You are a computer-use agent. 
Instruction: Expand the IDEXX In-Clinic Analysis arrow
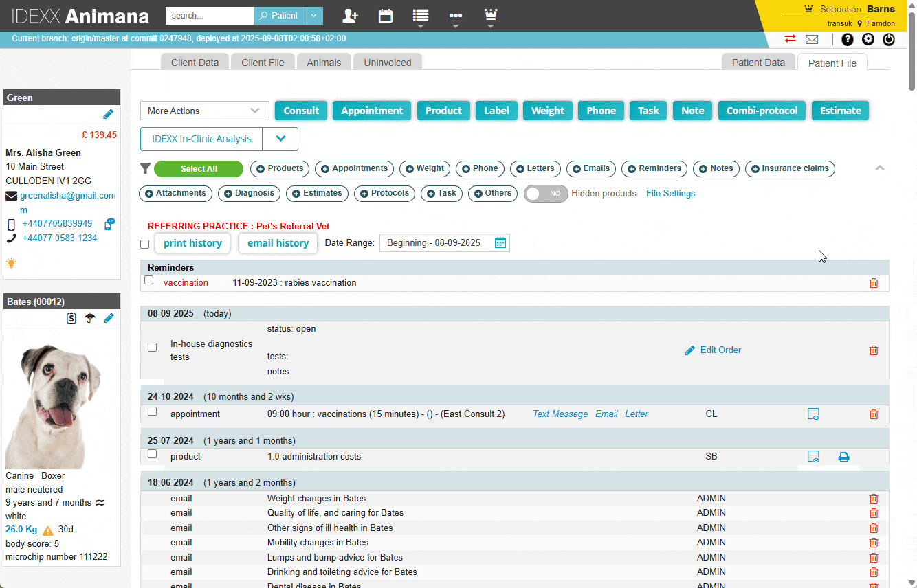[x=280, y=139]
